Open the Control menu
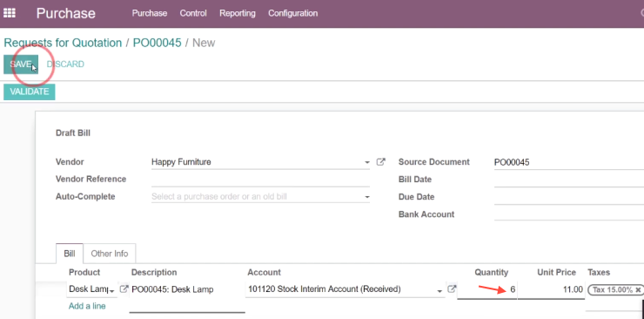This screenshot has width=644, height=319. click(193, 13)
